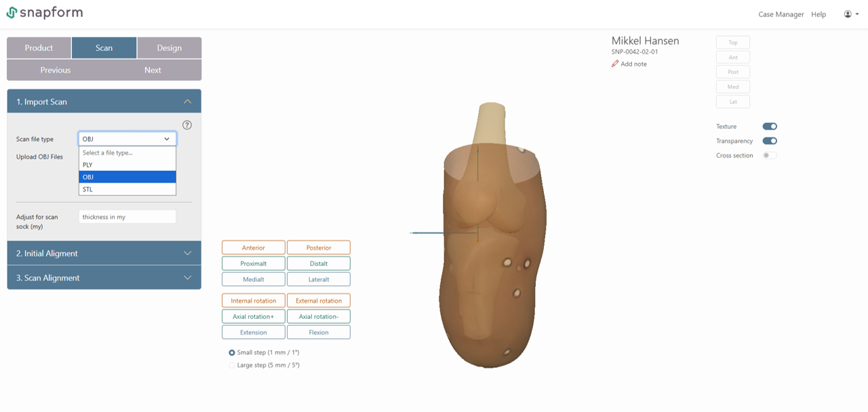Viewport: 868px width, 412px height.
Task: Click the Posterior button
Action: tap(319, 248)
